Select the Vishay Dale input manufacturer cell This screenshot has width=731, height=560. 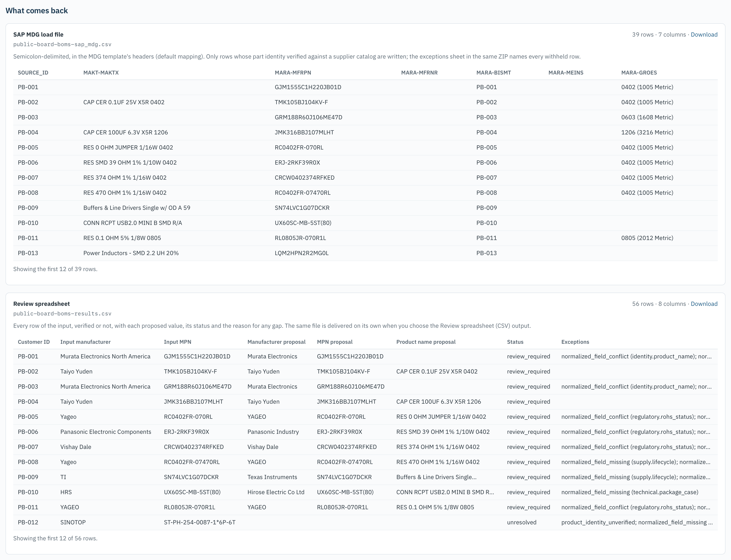pos(76,447)
